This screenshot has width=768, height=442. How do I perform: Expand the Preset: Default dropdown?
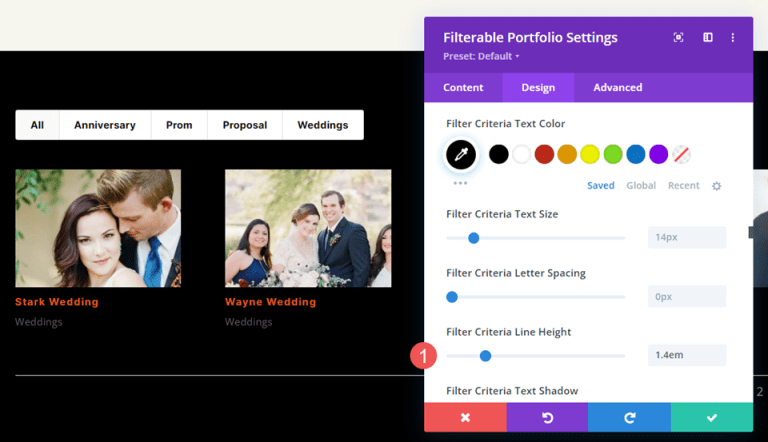pyautogui.click(x=481, y=56)
